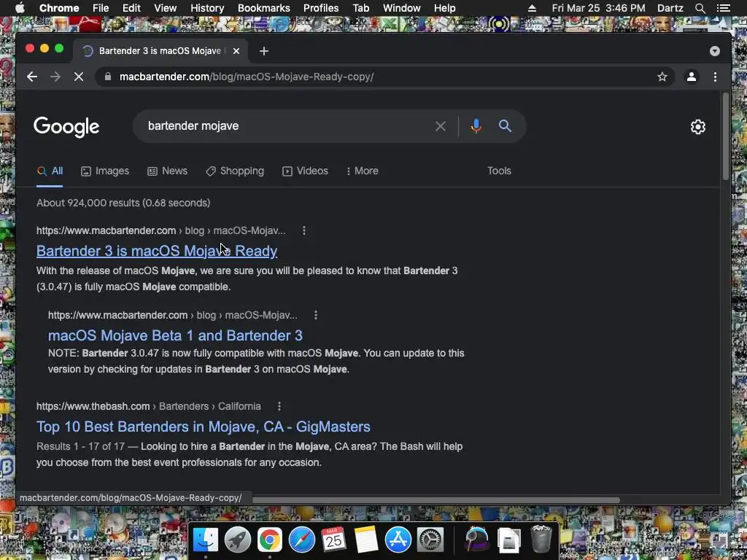Image resolution: width=747 pixels, height=560 pixels.
Task: View site info via the lock icon
Action: (108, 77)
